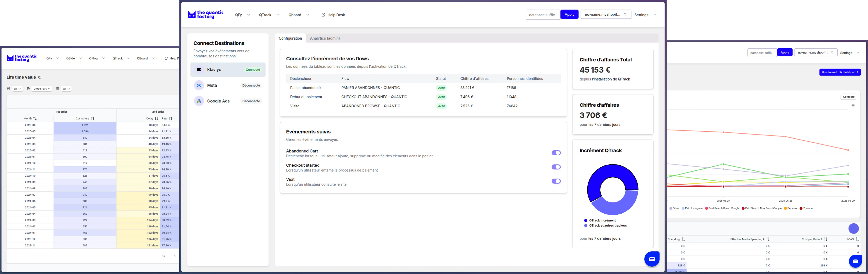Click the CHECKOUT ABANDONNES - QUANTIC flow row
Viewport: 868px width, 274px height.
(x=423, y=97)
